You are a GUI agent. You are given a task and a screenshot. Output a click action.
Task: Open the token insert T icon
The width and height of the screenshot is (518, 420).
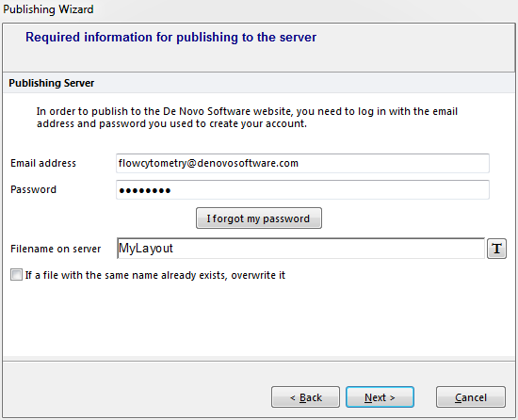(496, 249)
